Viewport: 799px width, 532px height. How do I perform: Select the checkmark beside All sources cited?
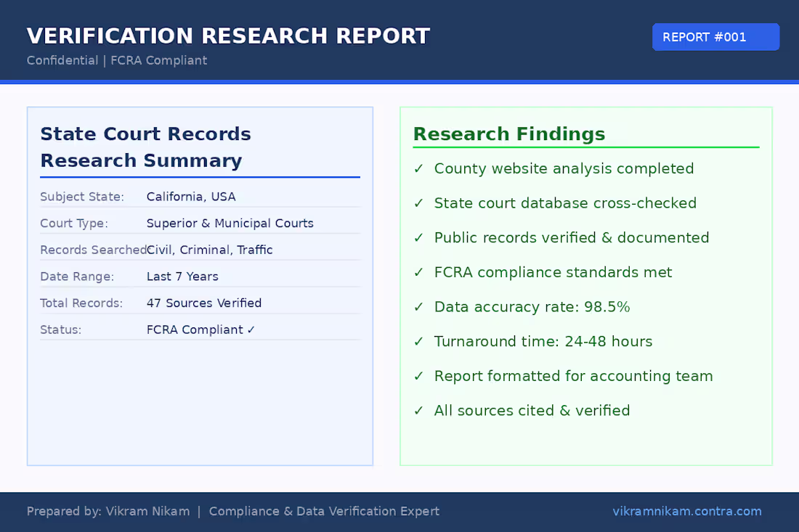click(418, 411)
